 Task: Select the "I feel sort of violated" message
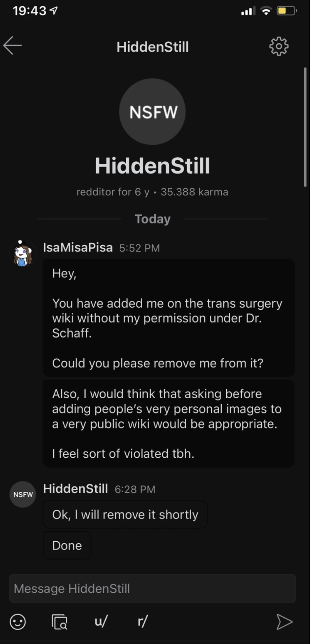(169, 423)
